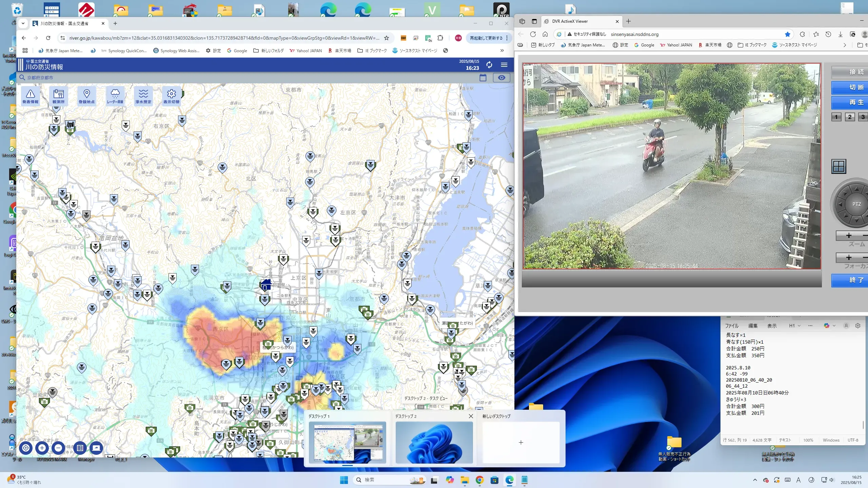Viewport: 868px width, 488px height.
Task: Open the 発表情報 warning panel
Action: pyautogui.click(x=30, y=96)
